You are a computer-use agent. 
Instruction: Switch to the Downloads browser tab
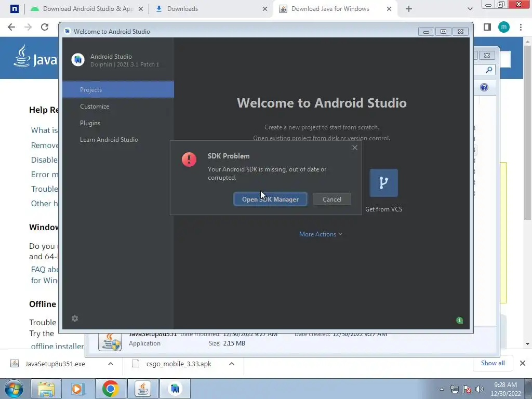[x=210, y=9]
